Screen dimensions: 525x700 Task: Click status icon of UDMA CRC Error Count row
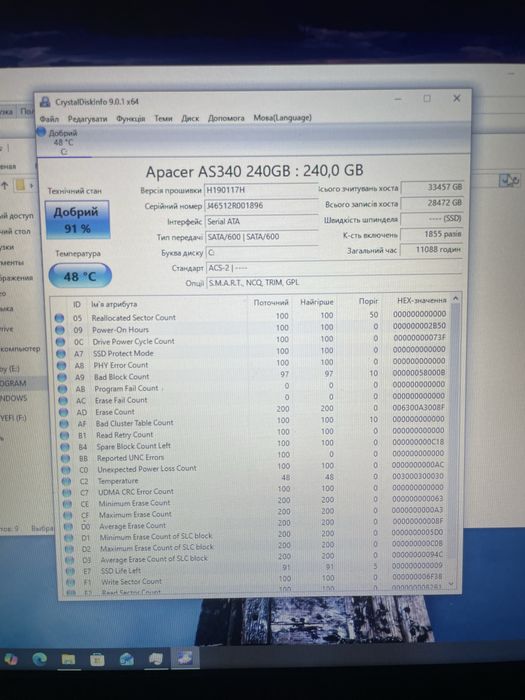[x=67, y=493]
